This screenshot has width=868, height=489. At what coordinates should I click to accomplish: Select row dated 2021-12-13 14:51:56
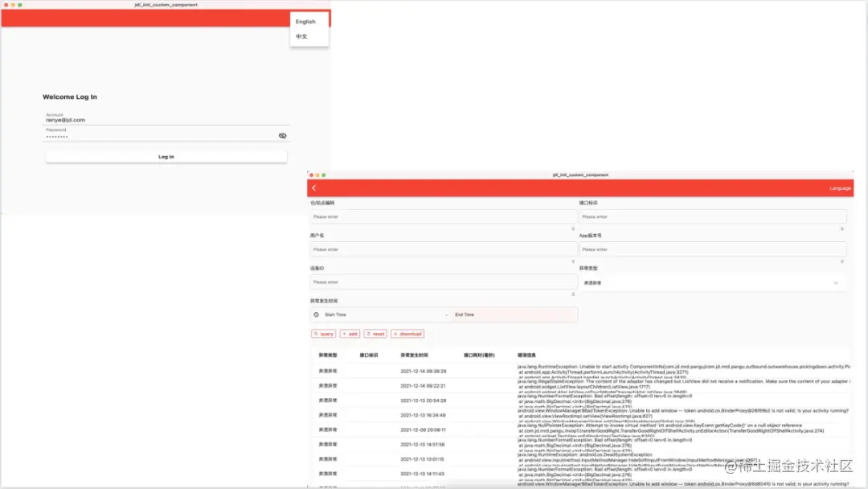pos(580,444)
